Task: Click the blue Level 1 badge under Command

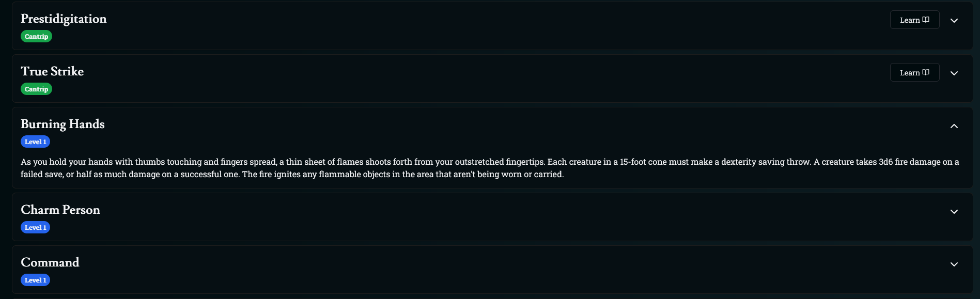Action: point(35,280)
